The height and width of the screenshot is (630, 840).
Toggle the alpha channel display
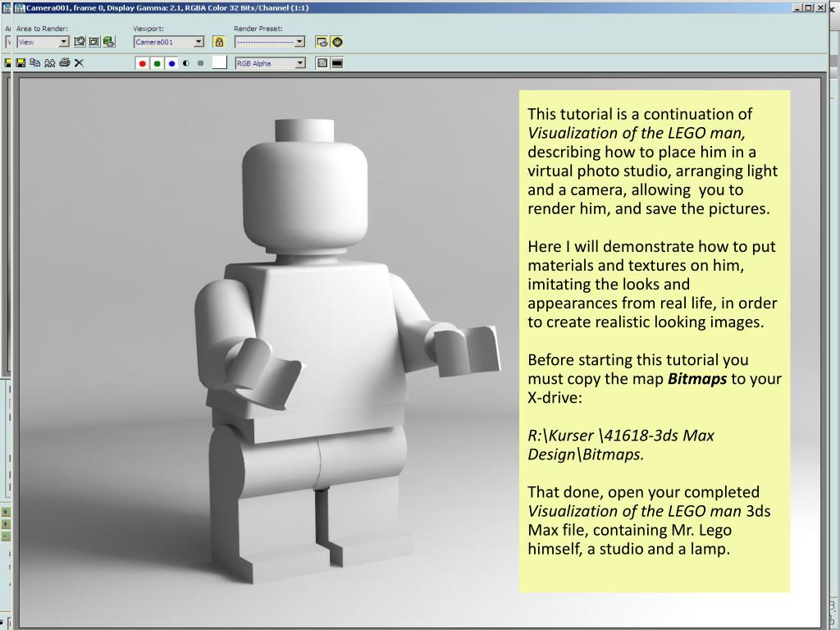tap(186, 63)
